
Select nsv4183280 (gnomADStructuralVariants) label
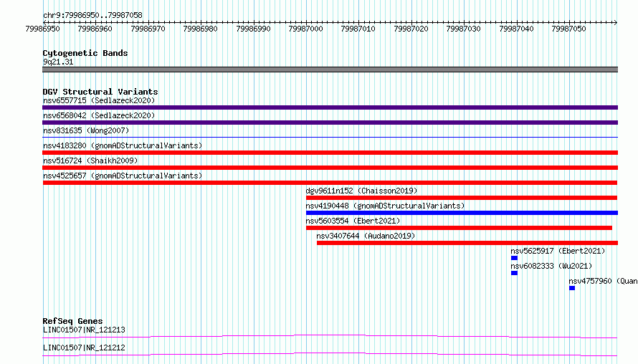pyautogui.click(x=123, y=145)
